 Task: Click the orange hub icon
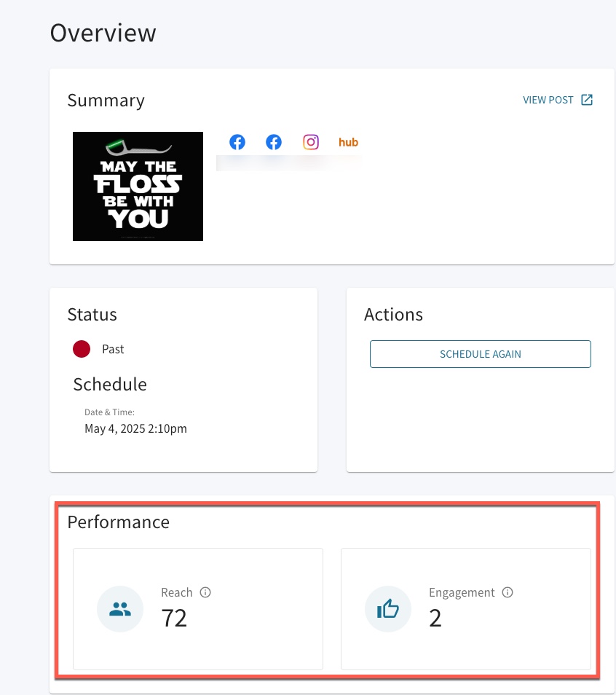coord(348,142)
